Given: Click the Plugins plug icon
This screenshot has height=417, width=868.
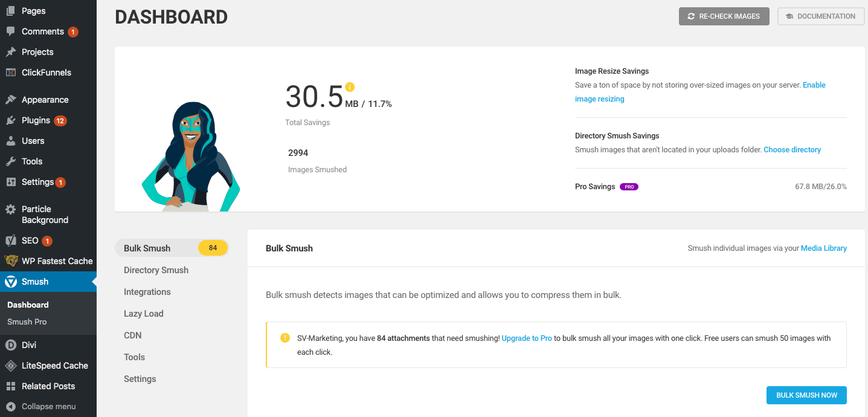Looking at the screenshot, I should coord(11,120).
